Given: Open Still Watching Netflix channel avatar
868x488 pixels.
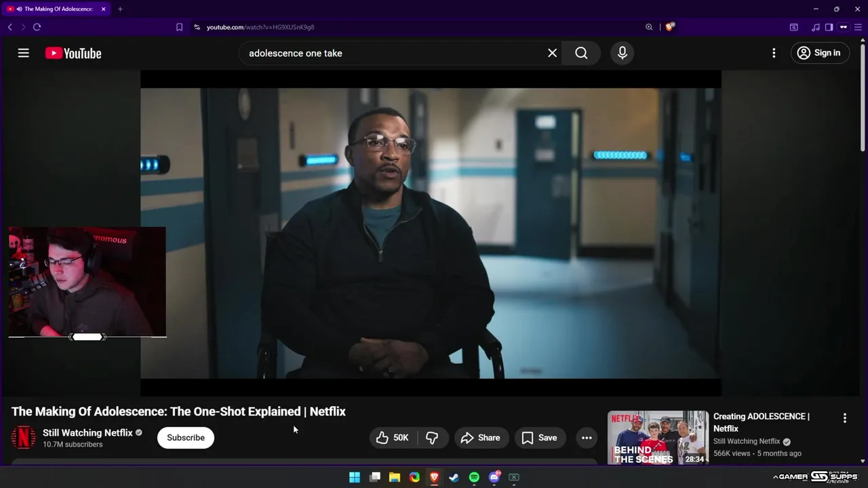Looking at the screenshot, I should click(24, 437).
